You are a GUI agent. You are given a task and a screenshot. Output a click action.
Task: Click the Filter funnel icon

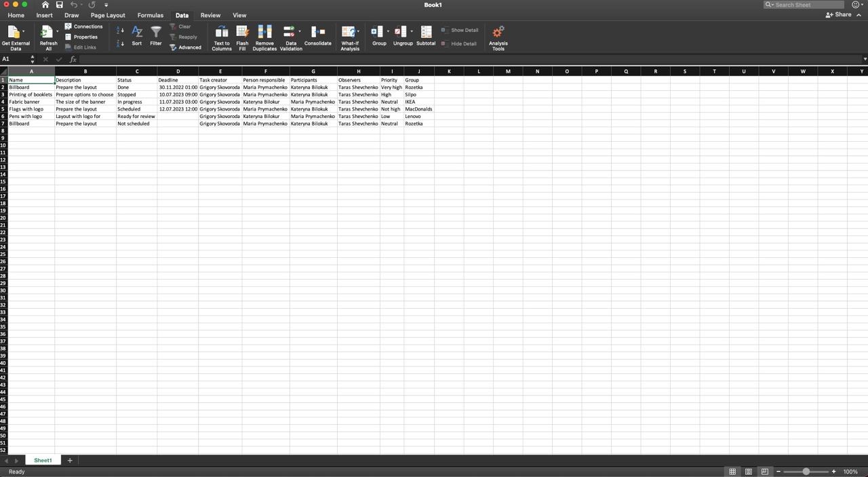156,33
